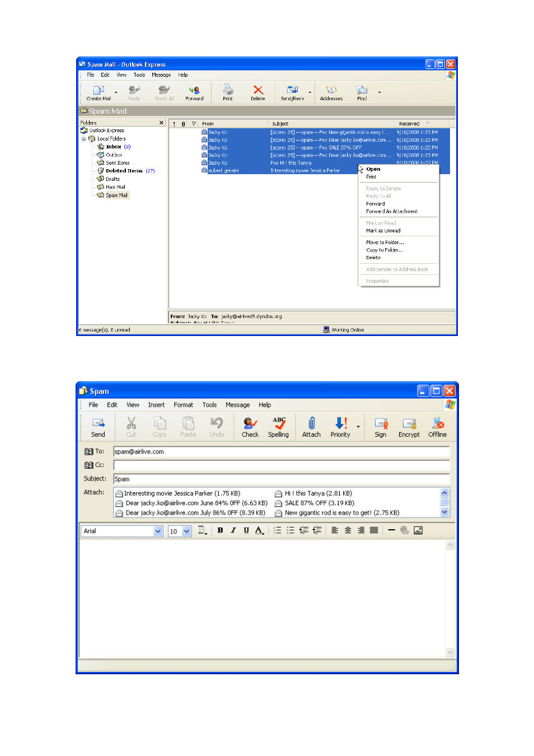The image size is (534, 756).
Task: Open Insert menu in Spam window
Action: pyautogui.click(x=156, y=405)
